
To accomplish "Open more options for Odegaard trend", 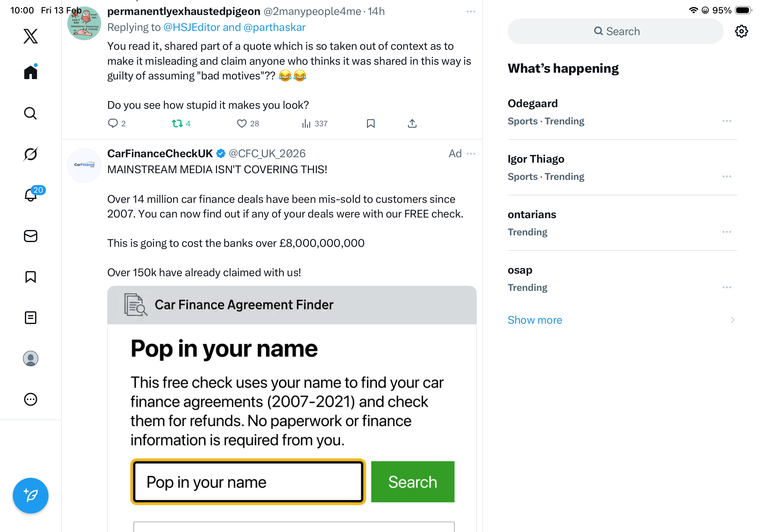I will click(727, 121).
